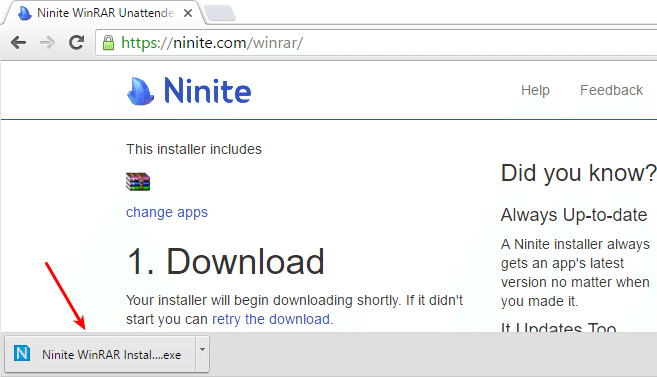Click the change apps link
657x377 pixels.
point(167,212)
